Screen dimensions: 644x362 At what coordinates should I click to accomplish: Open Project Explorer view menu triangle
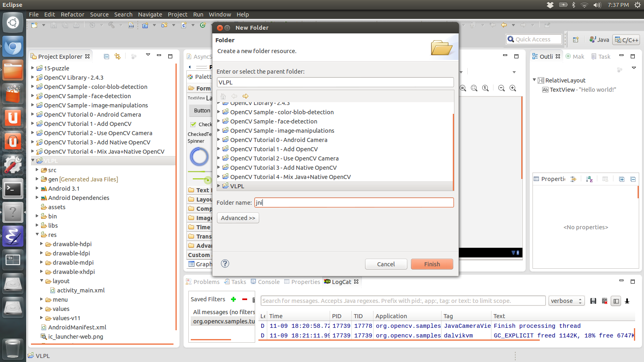(x=148, y=55)
